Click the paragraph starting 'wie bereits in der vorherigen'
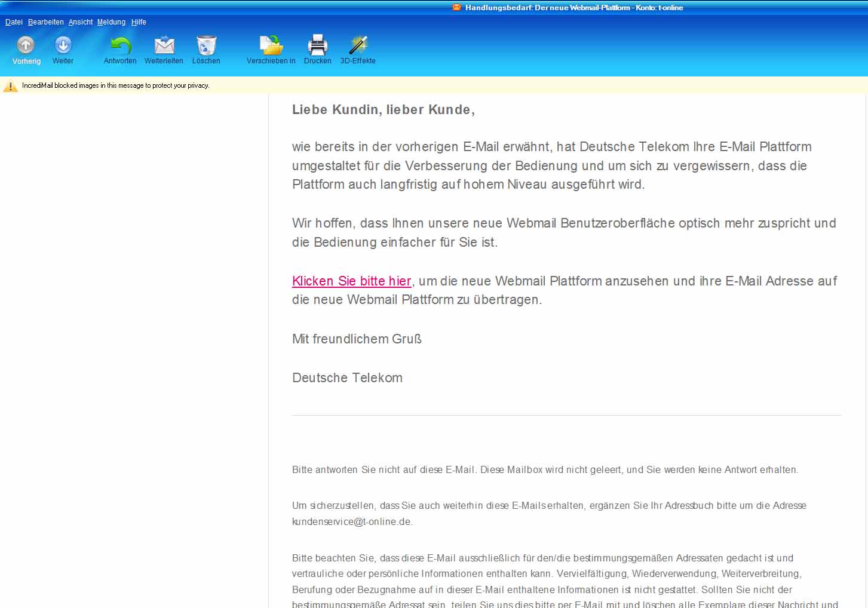The image size is (868, 608). pos(552,165)
